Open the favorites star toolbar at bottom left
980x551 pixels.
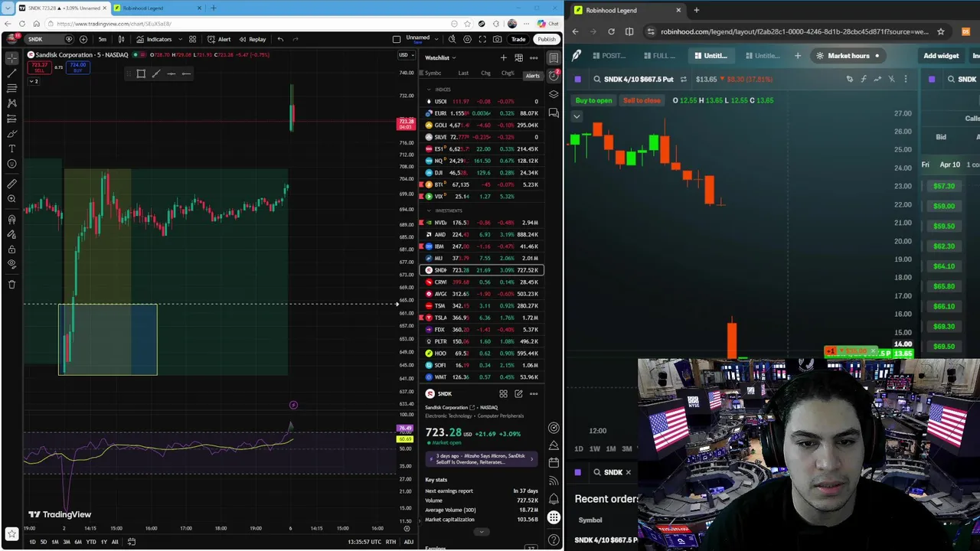pos(11,534)
